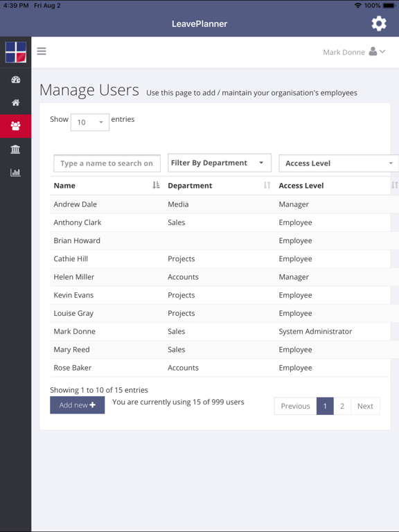Open the Show entries count dropdown
The image size is (399, 532).
(90, 122)
